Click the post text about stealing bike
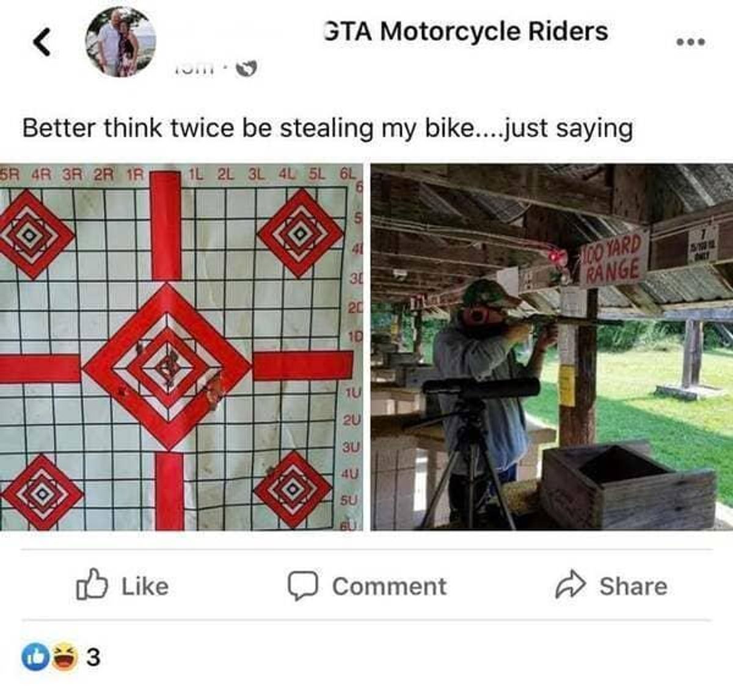The image size is (733, 700). click(327, 128)
